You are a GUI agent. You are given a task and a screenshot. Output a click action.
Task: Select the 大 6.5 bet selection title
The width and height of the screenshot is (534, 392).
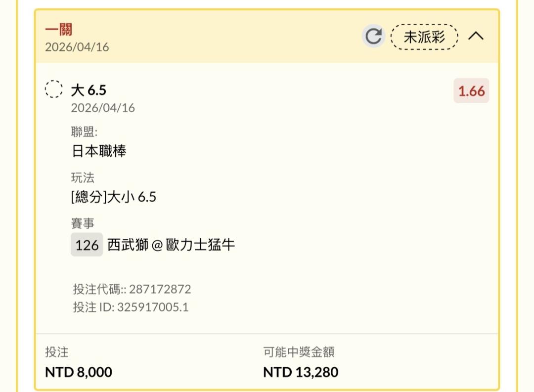point(89,90)
